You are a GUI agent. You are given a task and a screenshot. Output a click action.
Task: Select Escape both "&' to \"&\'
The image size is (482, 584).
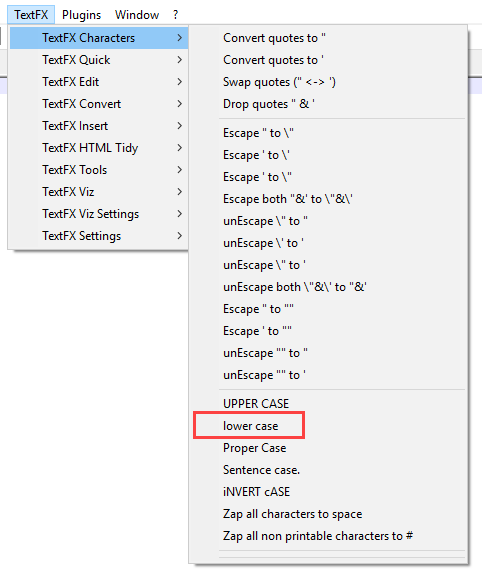[x=328, y=199]
